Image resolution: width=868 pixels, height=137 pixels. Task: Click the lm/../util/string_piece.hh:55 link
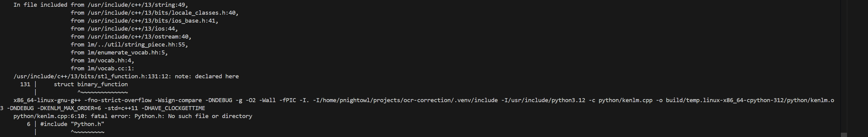point(136,45)
